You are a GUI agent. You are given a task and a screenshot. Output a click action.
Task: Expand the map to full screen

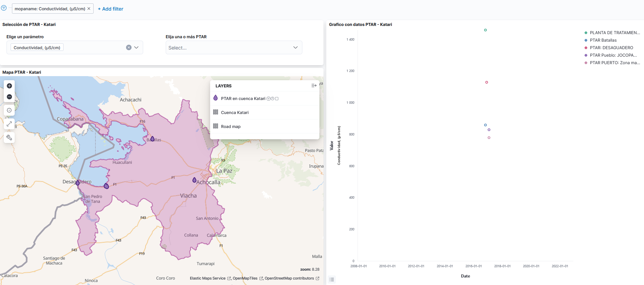(x=9, y=124)
